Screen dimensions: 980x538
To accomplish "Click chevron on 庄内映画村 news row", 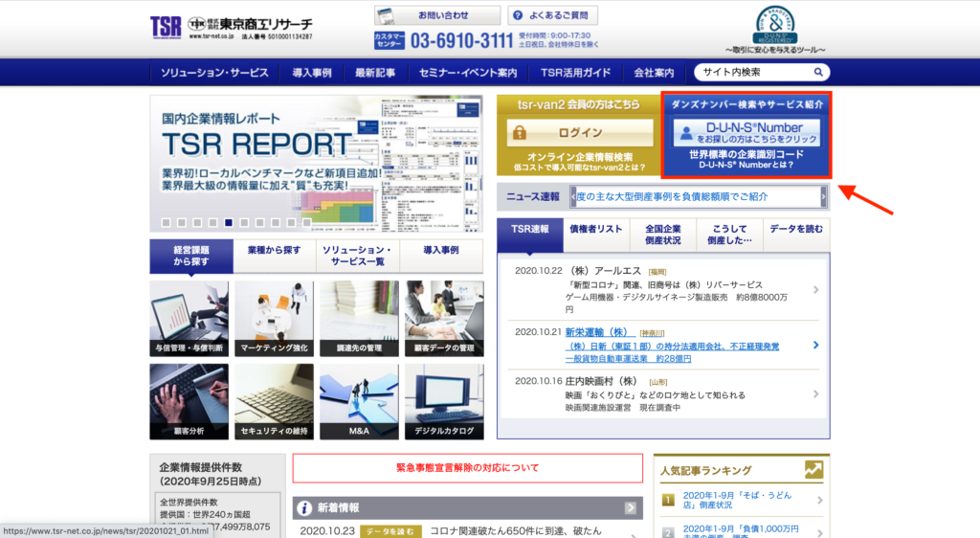I will click(815, 393).
